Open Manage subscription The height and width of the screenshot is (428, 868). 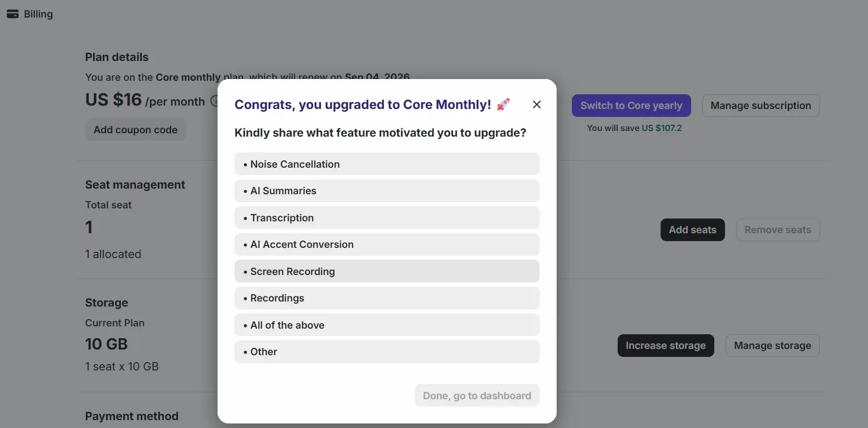coord(761,106)
